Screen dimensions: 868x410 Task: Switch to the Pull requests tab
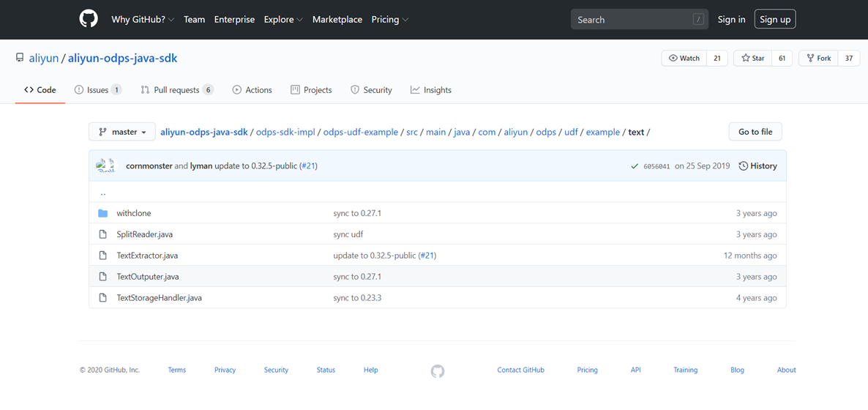[x=177, y=90]
